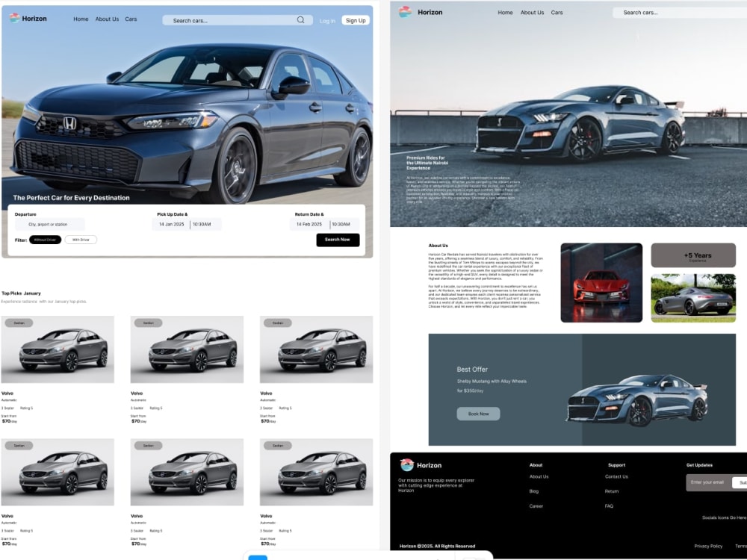Screen dimensions: 747x560
Task: Open the pick-up date 14 Jan 2025
Action: [x=171, y=224]
